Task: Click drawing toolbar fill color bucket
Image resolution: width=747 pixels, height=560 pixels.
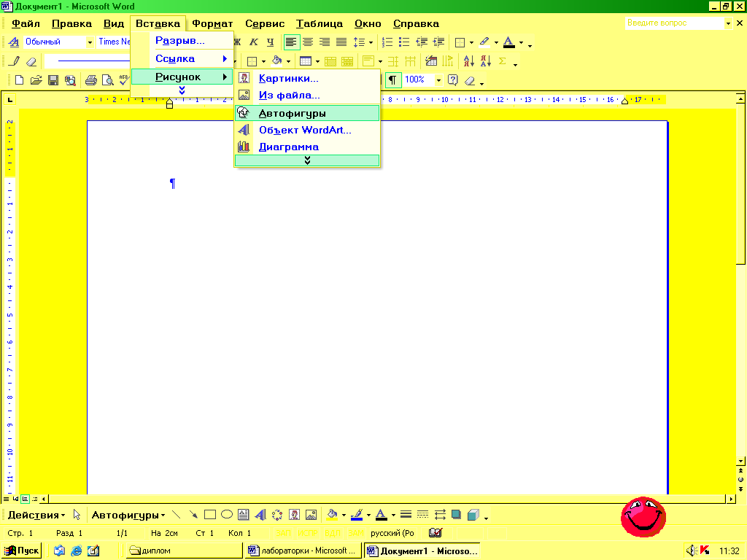Action: tap(333, 515)
